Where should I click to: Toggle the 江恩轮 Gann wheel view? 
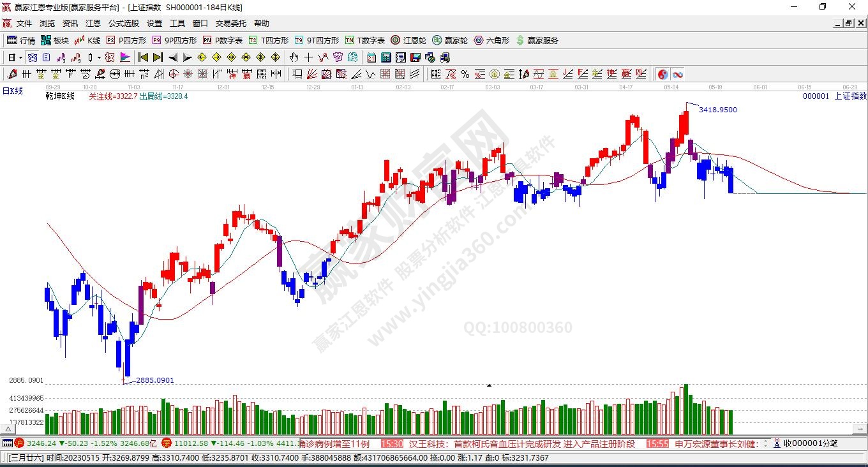point(408,40)
